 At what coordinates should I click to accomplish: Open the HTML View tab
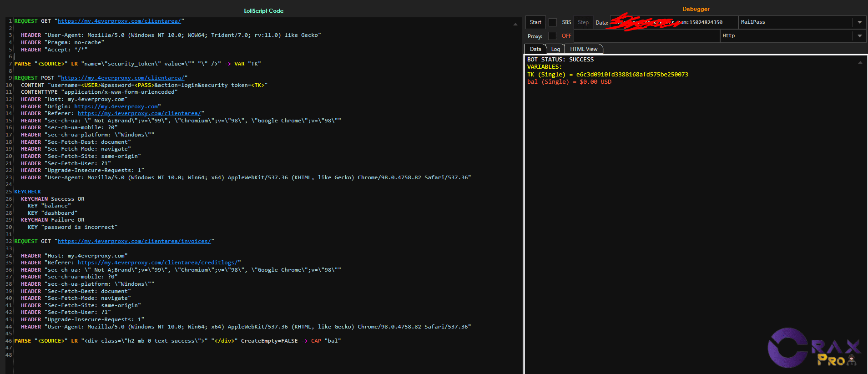tap(584, 49)
